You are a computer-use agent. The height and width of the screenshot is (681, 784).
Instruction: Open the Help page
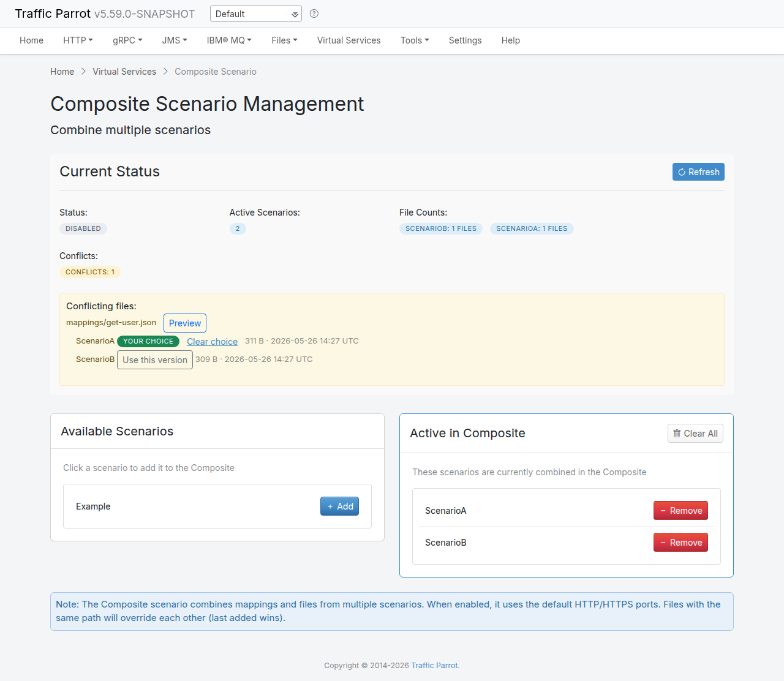pyautogui.click(x=510, y=40)
